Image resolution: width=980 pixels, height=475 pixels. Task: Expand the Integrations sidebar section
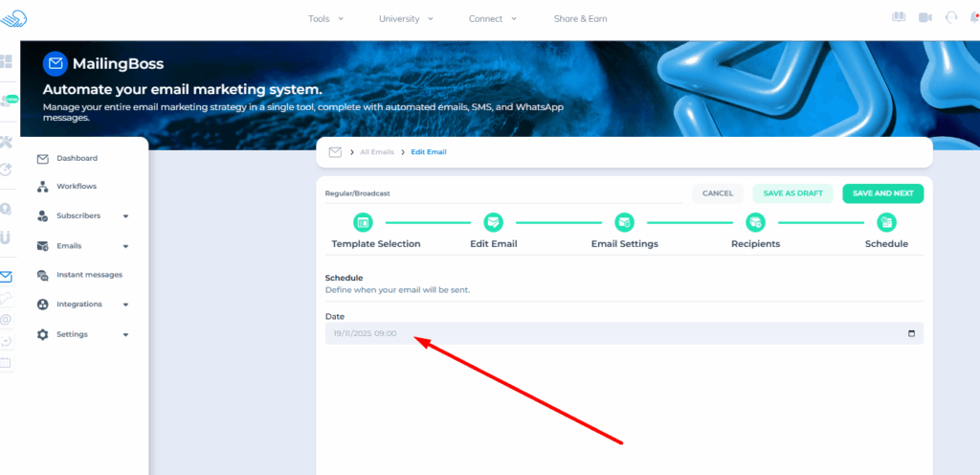[125, 305]
